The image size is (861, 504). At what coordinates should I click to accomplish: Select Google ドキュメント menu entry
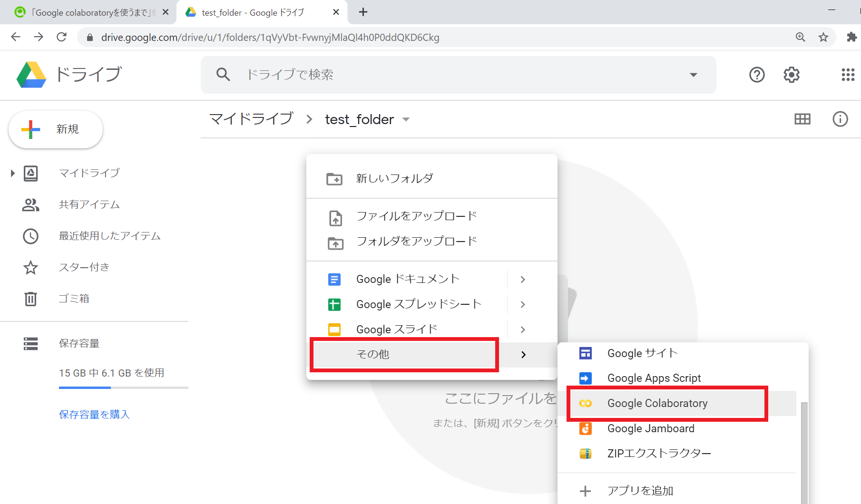coord(432,279)
